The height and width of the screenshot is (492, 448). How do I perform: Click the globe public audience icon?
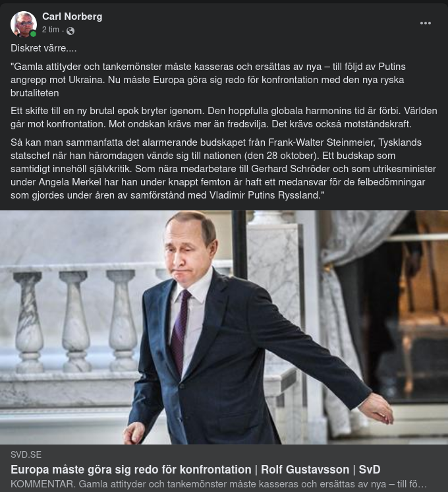(x=70, y=30)
